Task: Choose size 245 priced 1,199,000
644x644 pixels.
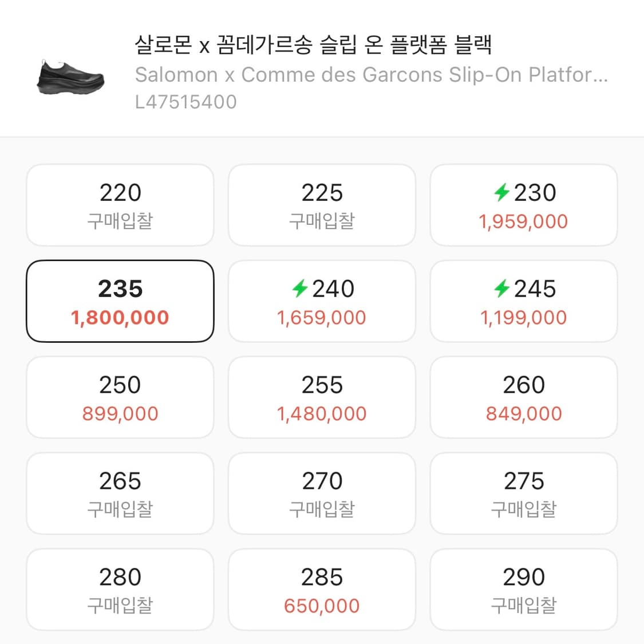Action: click(524, 301)
